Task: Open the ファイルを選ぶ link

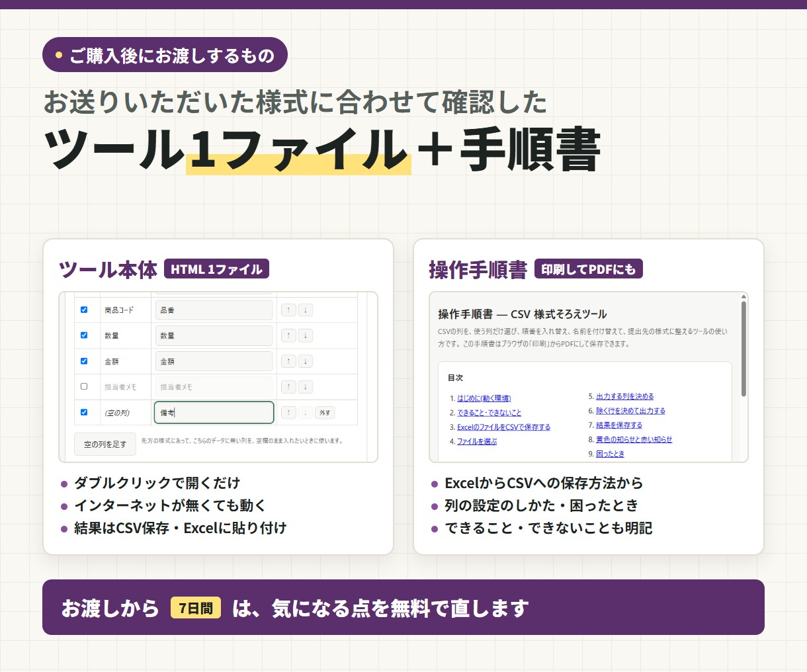Action: [477, 441]
